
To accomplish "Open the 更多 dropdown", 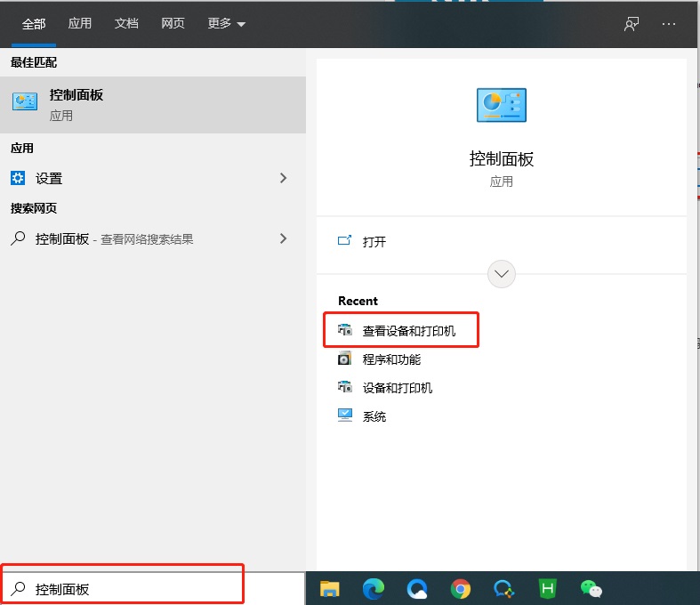I will 226,23.
